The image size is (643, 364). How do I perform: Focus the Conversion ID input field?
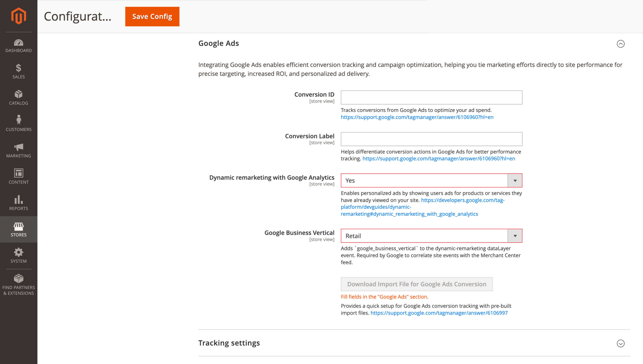(x=431, y=98)
